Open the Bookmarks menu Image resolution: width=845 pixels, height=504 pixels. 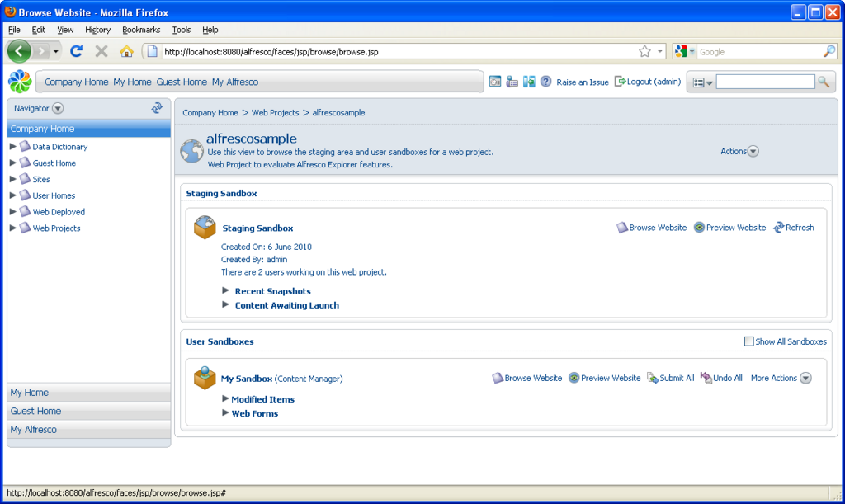click(141, 30)
